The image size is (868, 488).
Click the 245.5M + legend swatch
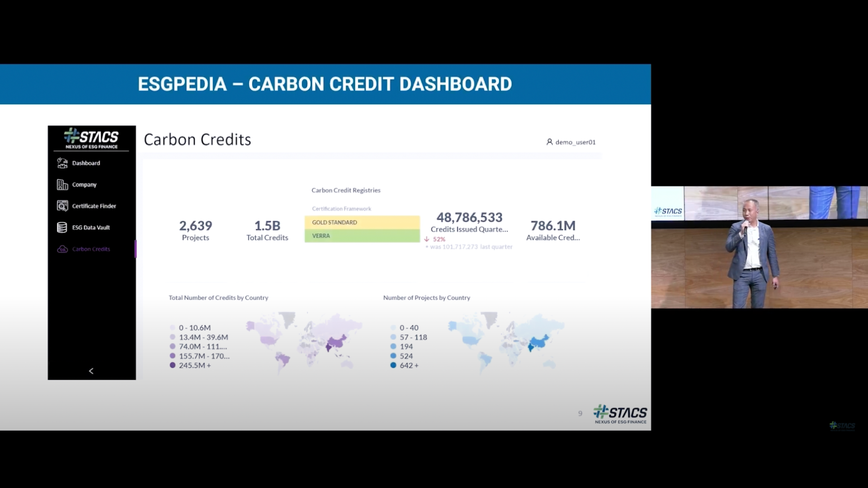click(172, 366)
